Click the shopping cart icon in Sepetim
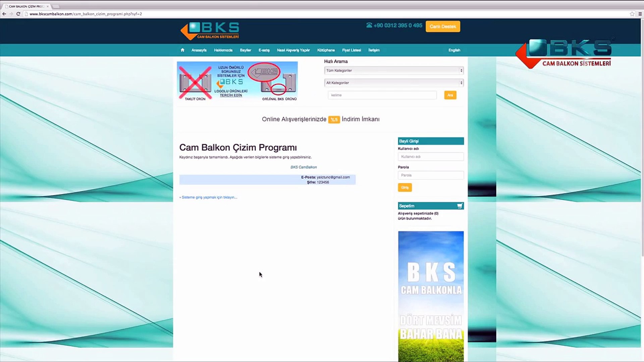The image size is (644, 362). pyautogui.click(x=460, y=206)
